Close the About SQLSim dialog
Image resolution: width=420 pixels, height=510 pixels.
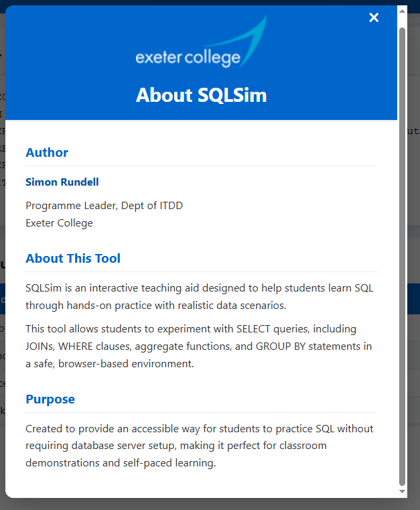tap(374, 17)
